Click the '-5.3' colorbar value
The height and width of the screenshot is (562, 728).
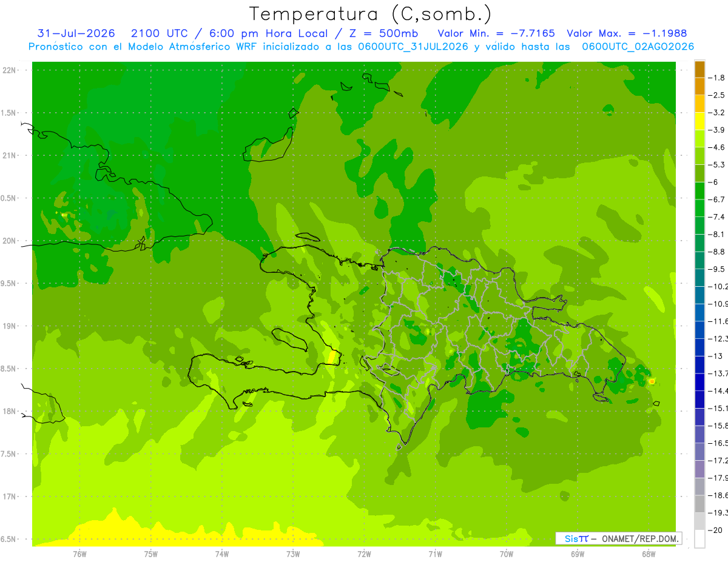coord(717,164)
